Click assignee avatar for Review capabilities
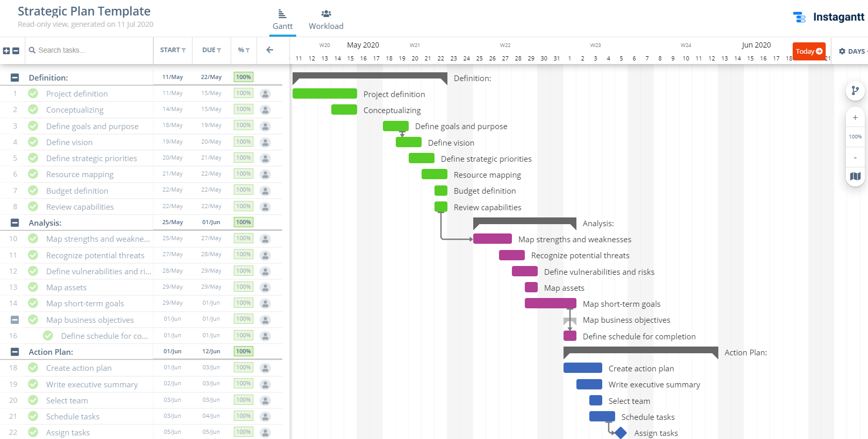Image resolution: width=868 pixels, height=439 pixels. [265, 207]
